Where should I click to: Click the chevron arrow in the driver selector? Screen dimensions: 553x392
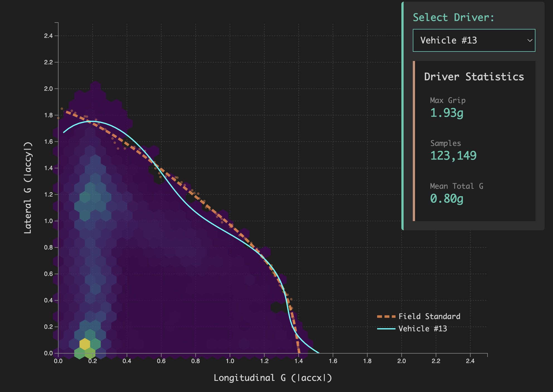point(530,40)
